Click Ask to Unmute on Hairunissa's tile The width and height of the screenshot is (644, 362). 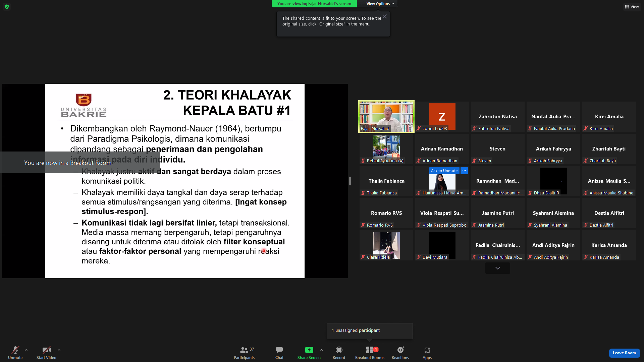coord(444,171)
